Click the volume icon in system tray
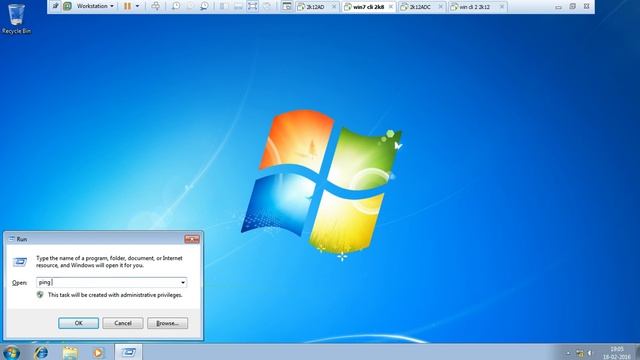Viewport: 640px width, 360px height. tap(590, 353)
